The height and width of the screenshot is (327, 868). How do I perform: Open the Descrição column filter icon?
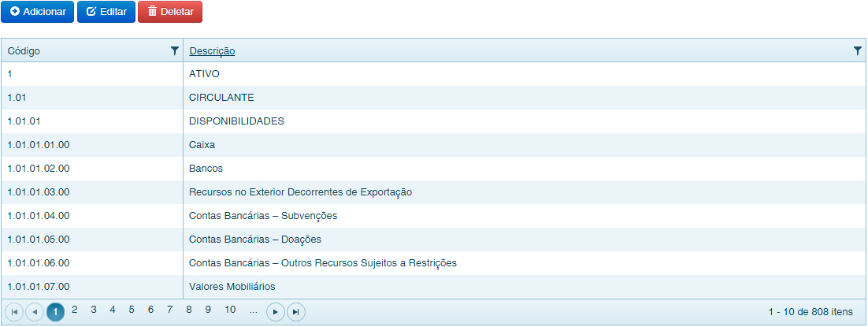(858, 51)
